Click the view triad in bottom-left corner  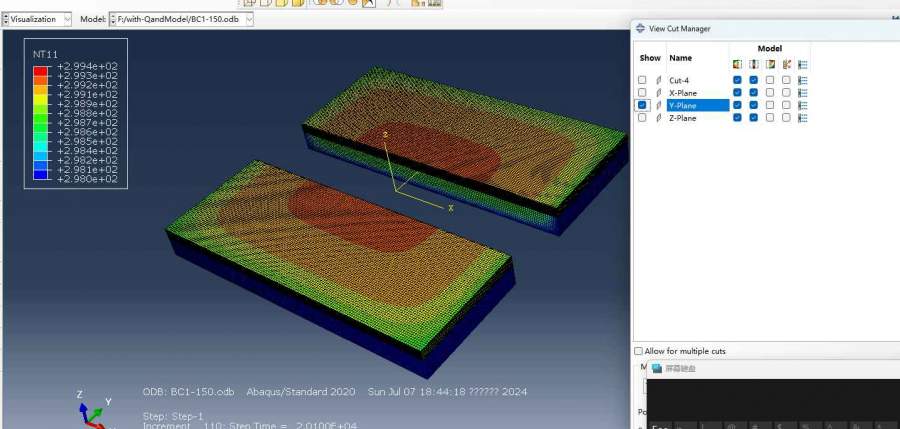pos(93,408)
